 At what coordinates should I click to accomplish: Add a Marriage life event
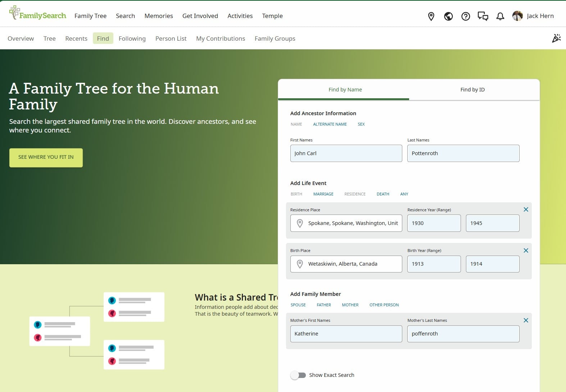click(x=323, y=194)
